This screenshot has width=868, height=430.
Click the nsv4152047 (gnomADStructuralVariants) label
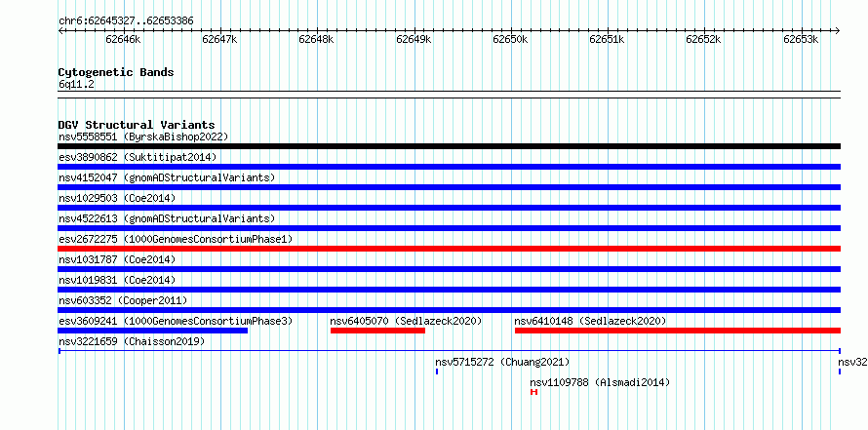click(167, 177)
